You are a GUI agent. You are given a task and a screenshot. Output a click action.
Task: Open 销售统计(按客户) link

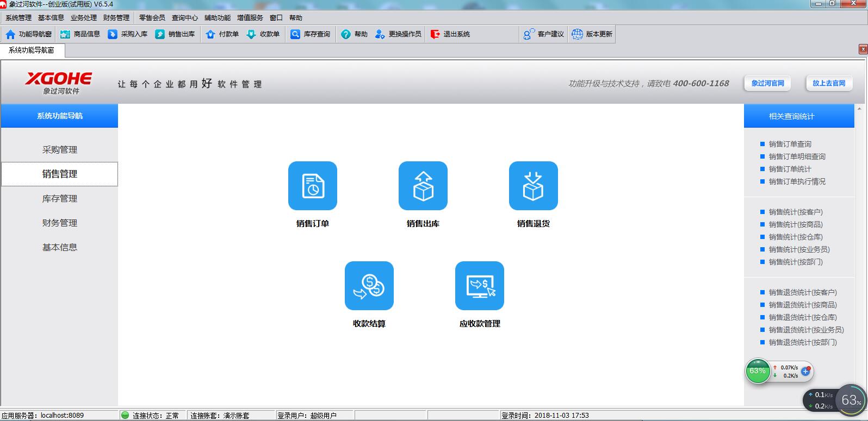point(796,212)
